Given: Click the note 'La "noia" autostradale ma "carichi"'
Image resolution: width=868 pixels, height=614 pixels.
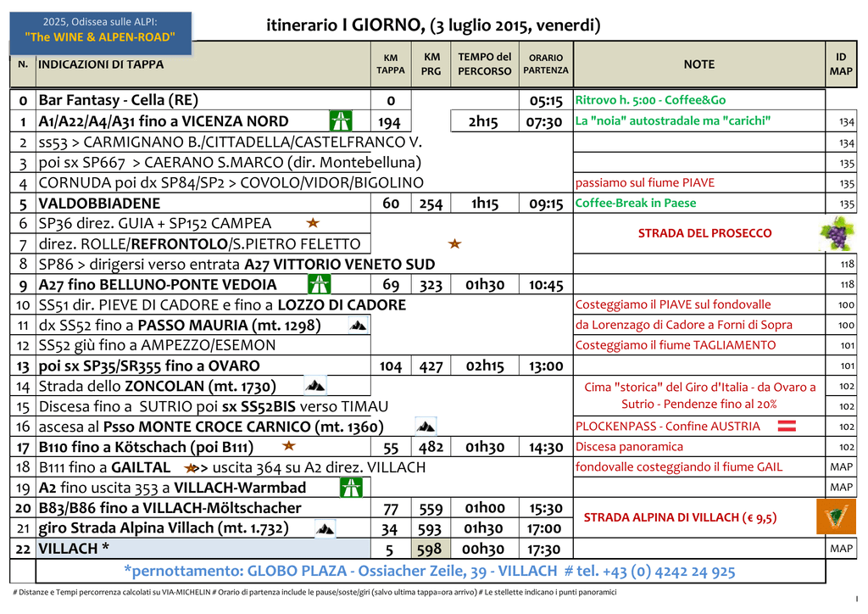Looking at the screenshot, I should (672, 120).
